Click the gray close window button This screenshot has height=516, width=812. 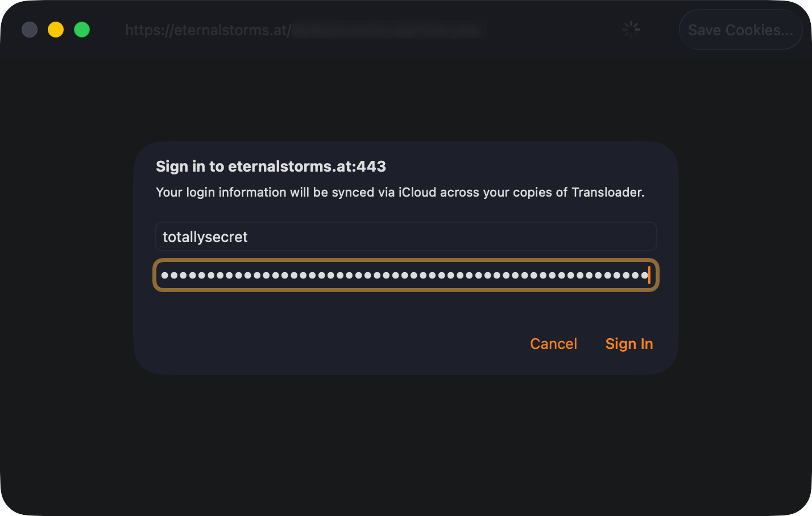(x=30, y=30)
